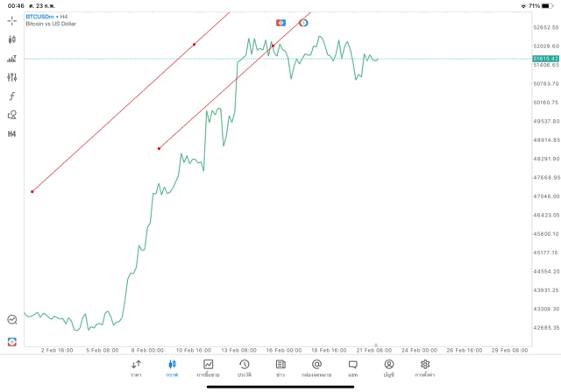The height and width of the screenshot is (392, 561).
Task: Open the H4 timeframe selector
Action: (x=12, y=134)
